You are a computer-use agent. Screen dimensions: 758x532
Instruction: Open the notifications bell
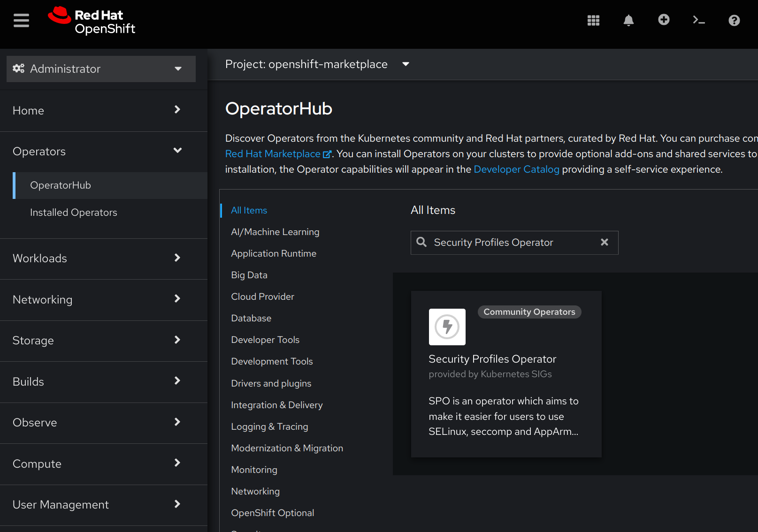coord(628,20)
